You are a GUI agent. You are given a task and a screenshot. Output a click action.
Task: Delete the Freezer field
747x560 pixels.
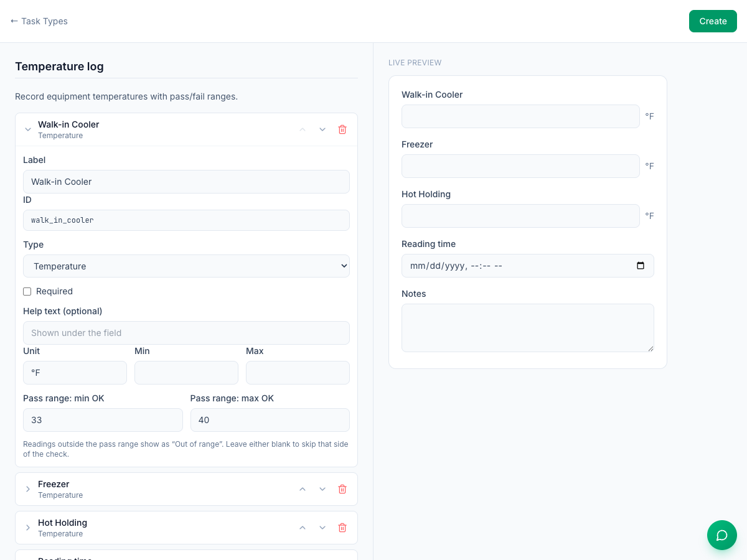[x=342, y=489]
